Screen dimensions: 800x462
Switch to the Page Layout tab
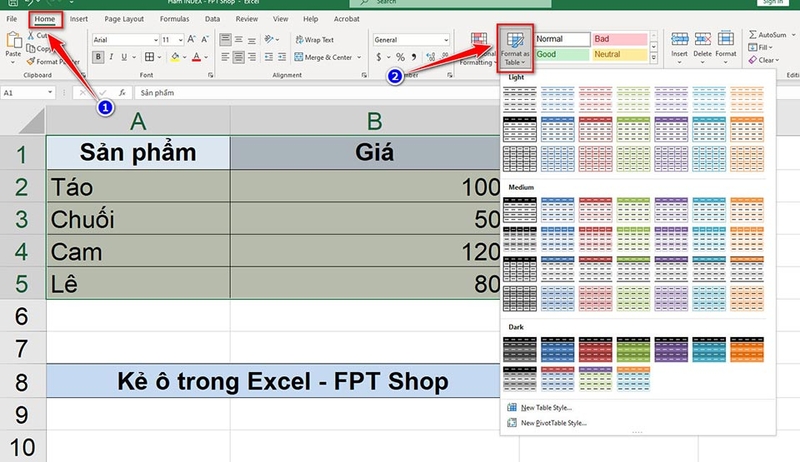click(124, 19)
